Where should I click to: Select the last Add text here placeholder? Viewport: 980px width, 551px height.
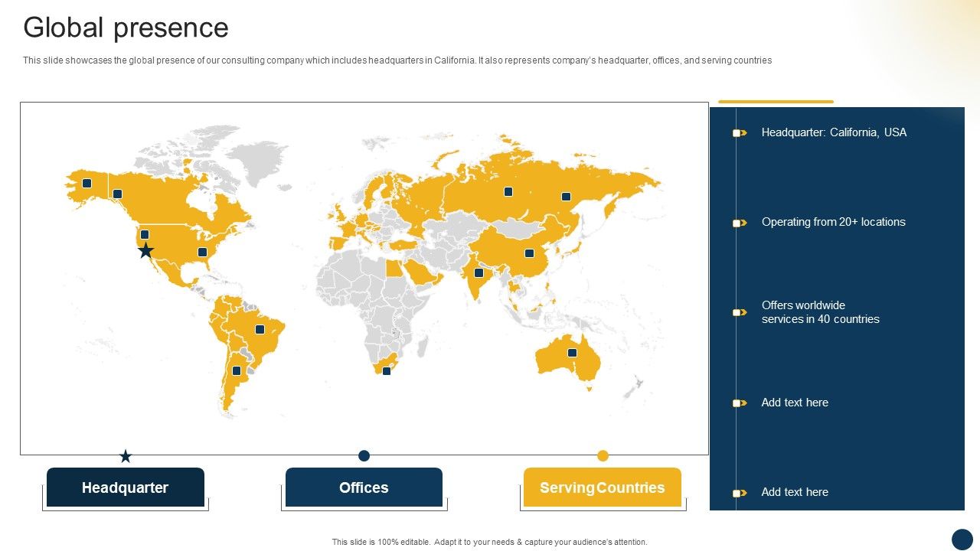click(x=795, y=492)
